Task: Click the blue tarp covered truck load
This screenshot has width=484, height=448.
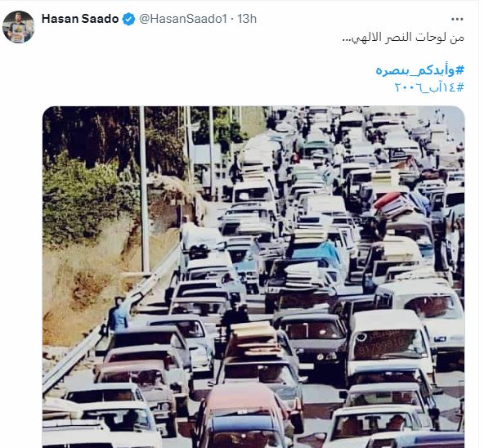Action: 315,251
